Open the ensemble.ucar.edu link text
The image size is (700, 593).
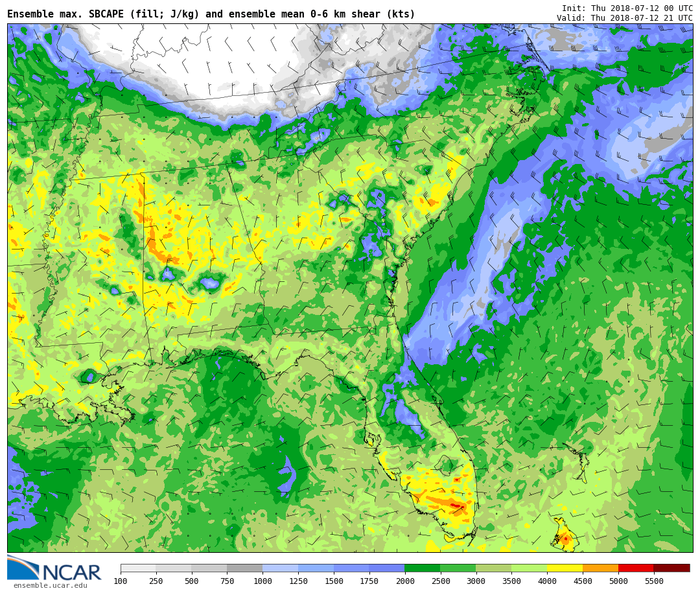coord(50,586)
